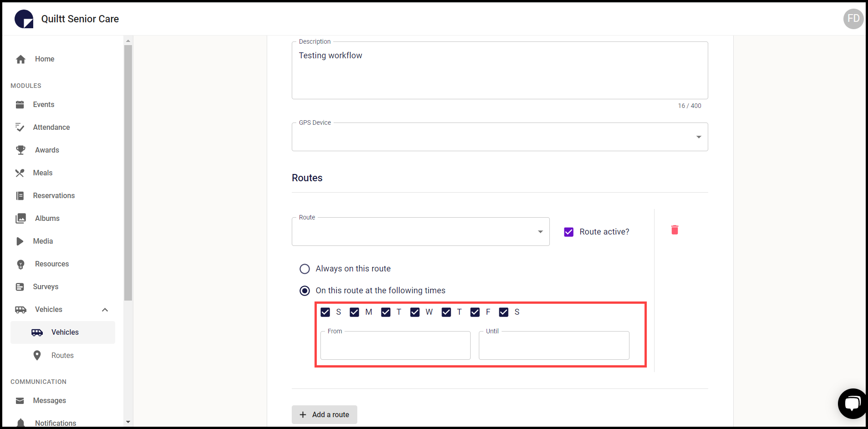This screenshot has width=868, height=429.
Task: Click the From time field
Action: click(395, 346)
